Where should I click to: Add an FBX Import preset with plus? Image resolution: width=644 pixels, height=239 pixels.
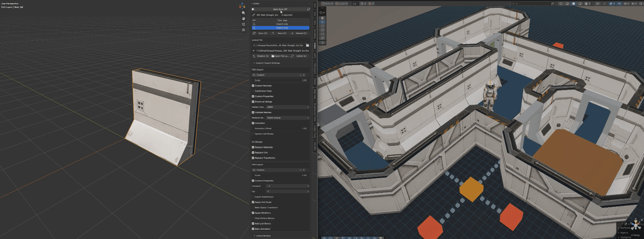pos(304,75)
